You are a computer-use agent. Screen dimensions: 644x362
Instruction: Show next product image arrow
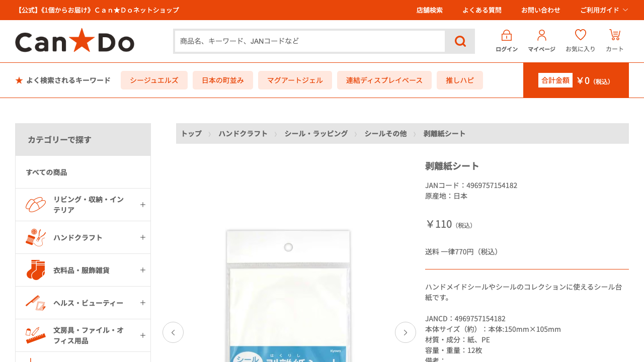tap(406, 332)
